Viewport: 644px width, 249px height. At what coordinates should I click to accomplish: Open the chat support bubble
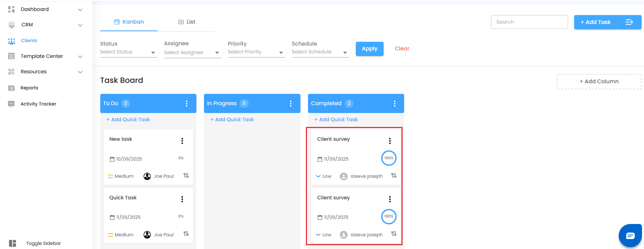click(x=630, y=236)
